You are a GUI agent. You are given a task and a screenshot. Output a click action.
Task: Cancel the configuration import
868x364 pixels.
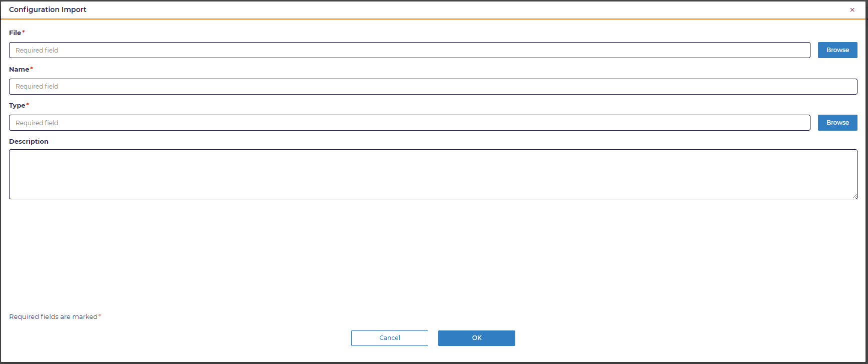[x=390, y=338]
